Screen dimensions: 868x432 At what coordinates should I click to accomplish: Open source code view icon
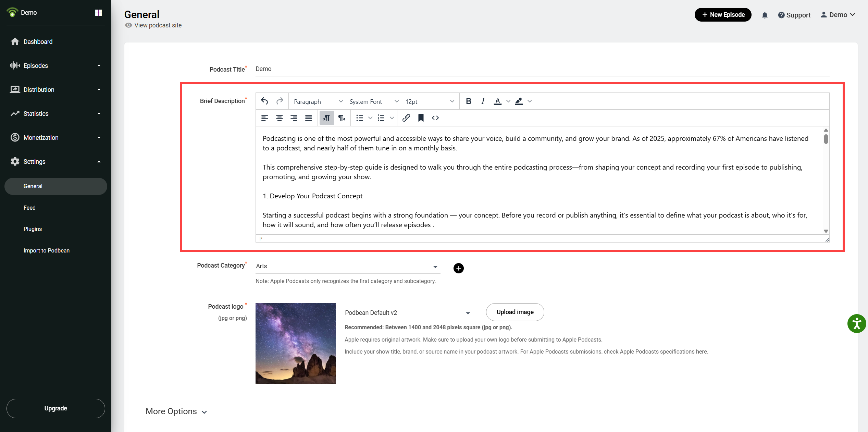pyautogui.click(x=435, y=118)
